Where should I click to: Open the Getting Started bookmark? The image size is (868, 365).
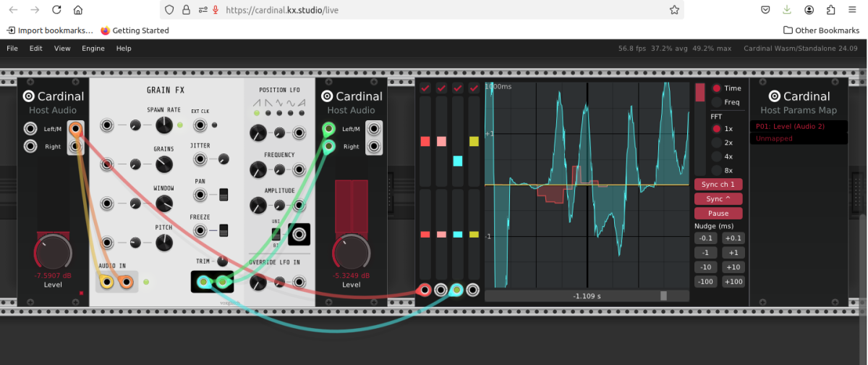tap(135, 30)
